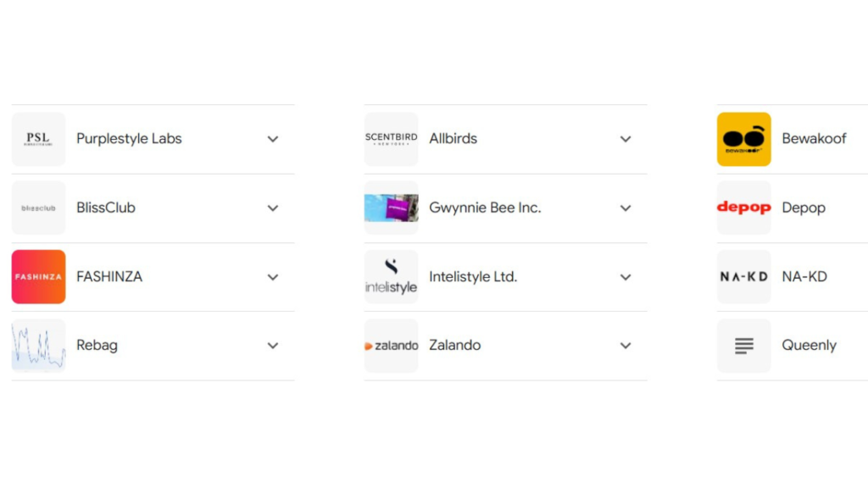This screenshot has height=488, width=868.
Task: Expand the Rebag row chevron
Action: 273,346
